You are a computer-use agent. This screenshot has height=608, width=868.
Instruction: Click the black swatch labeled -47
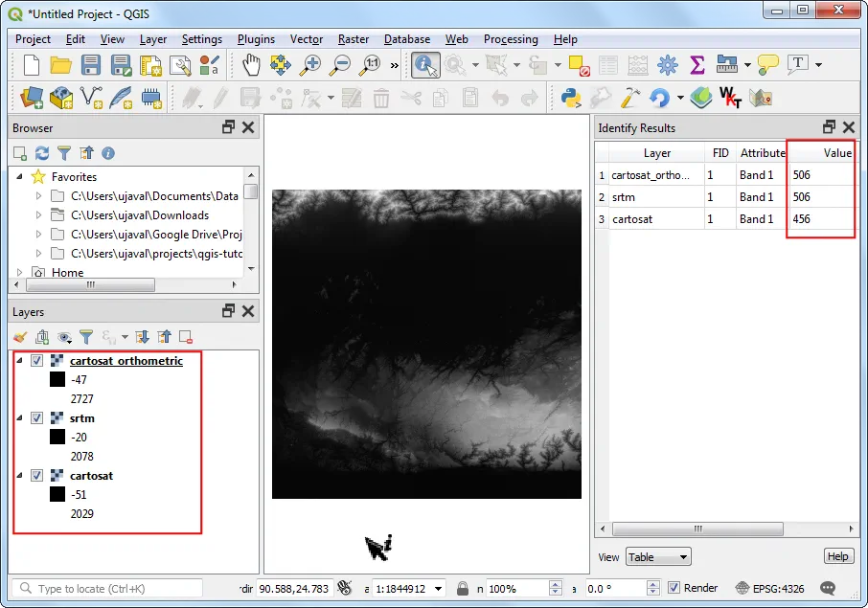57,379
